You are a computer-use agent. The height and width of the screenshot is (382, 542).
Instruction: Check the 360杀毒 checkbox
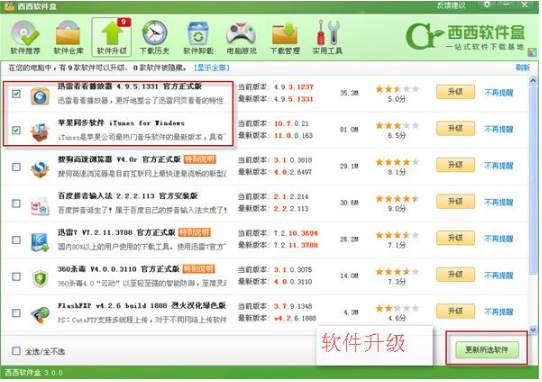16,277
